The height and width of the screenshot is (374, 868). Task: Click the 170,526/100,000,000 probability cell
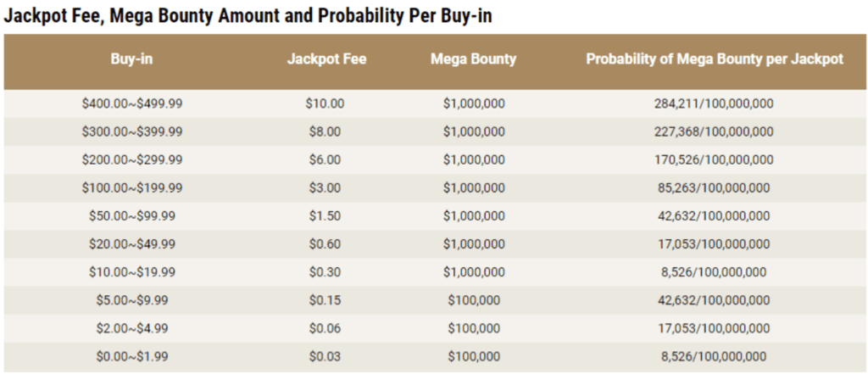click(714, 160)
